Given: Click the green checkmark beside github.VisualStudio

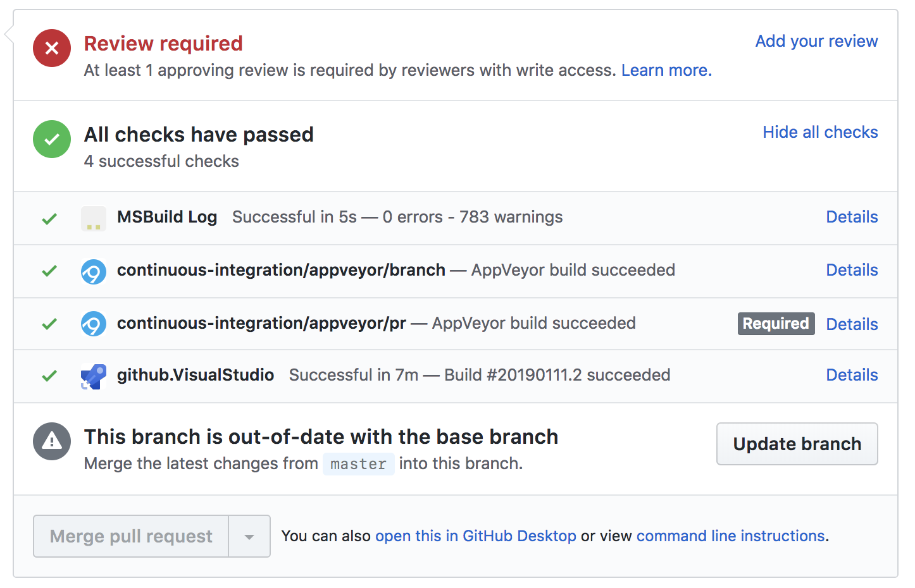Looking at the screenshot, I should click(49, 376).
